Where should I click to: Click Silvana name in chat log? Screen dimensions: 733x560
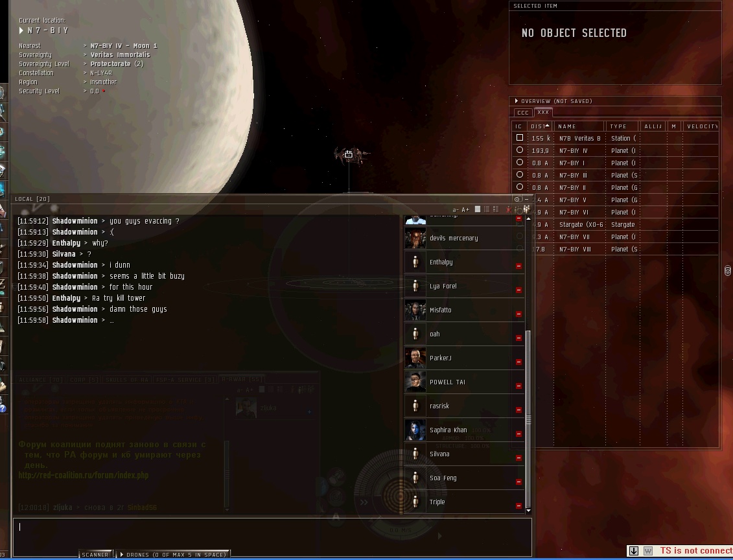[64, 254]
